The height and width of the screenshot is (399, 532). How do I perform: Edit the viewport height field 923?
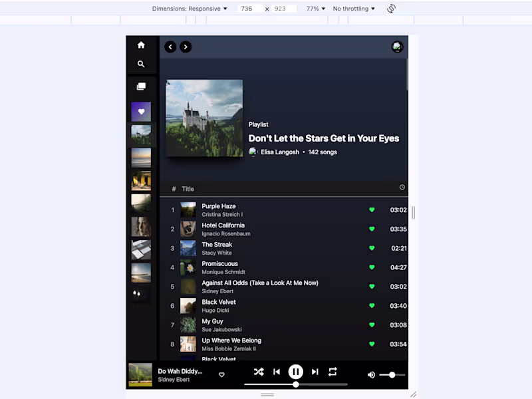point(284,9)
